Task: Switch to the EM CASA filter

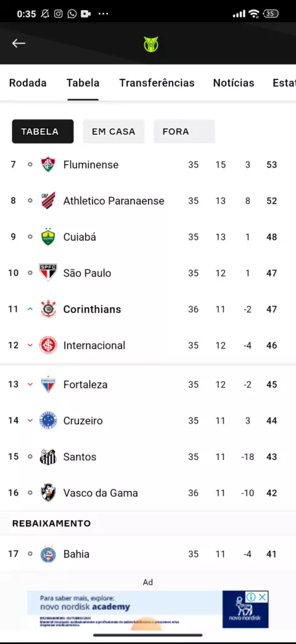Action: pyautogui.click(x=113, y=131)
